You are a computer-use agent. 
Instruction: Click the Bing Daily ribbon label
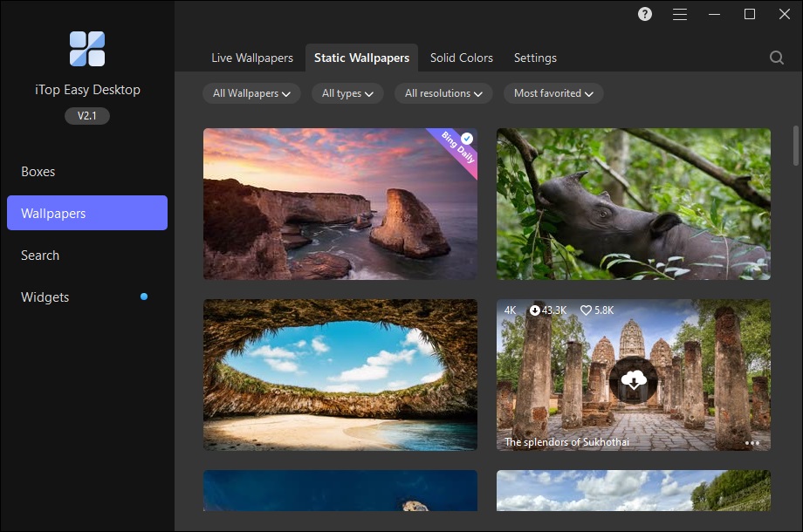pyautogui.click(x=458, y=147)
